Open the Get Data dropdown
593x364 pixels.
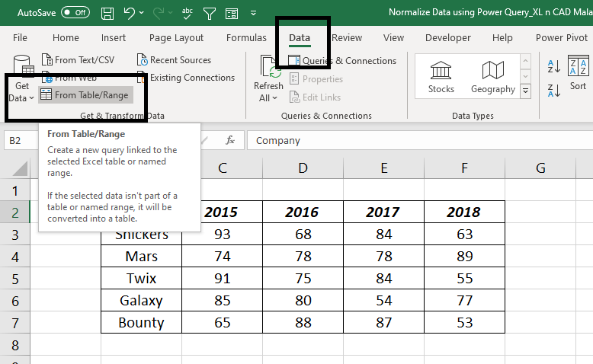click(x=21, y=80)
